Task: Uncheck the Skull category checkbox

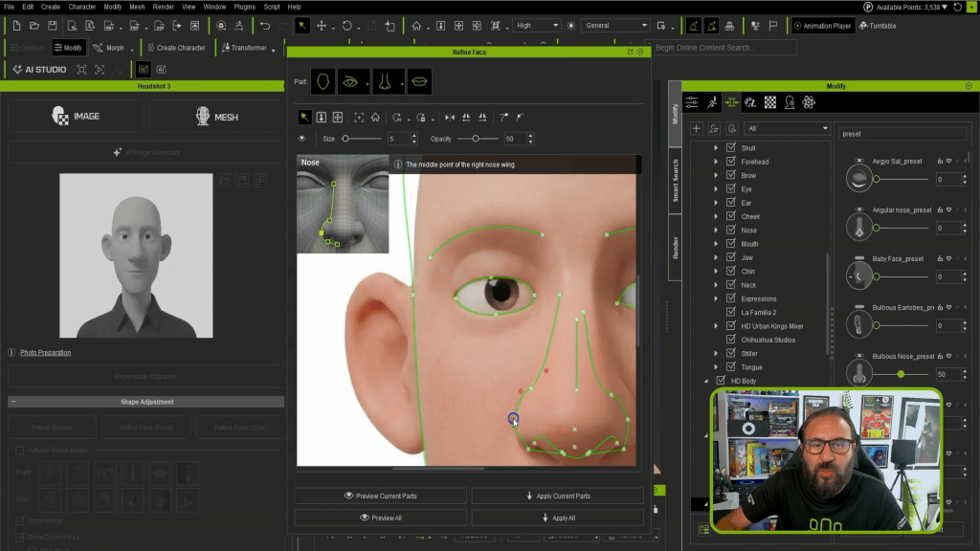Action: tap(730, 147)
